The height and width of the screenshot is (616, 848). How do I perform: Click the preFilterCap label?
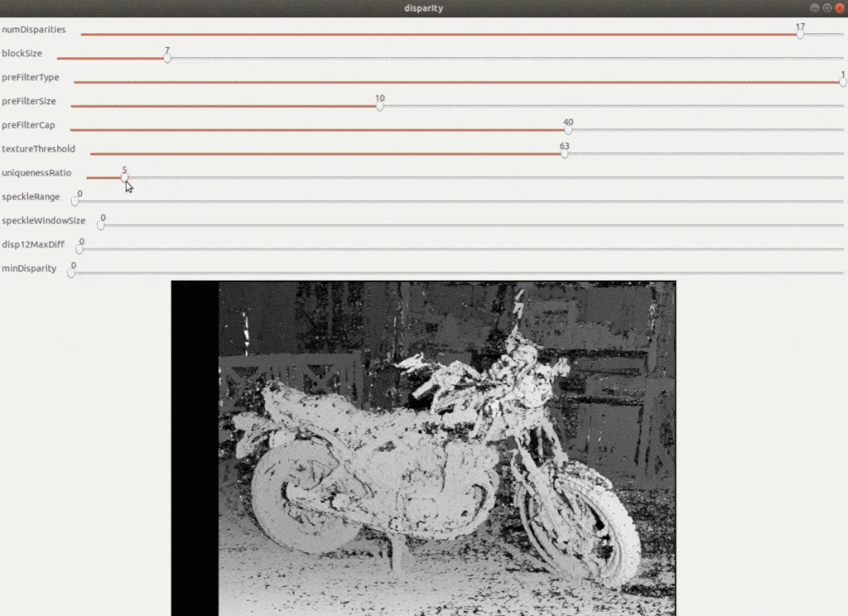[28, 125]
